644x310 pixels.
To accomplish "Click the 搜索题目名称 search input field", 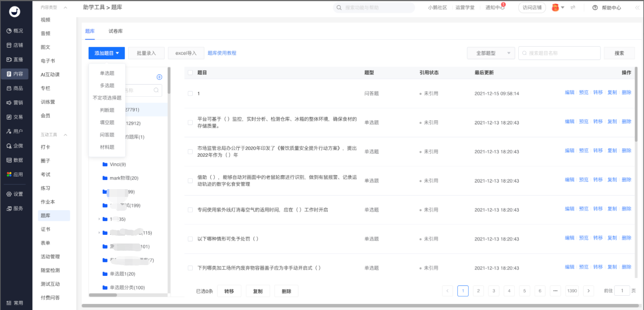I will 559,53.
